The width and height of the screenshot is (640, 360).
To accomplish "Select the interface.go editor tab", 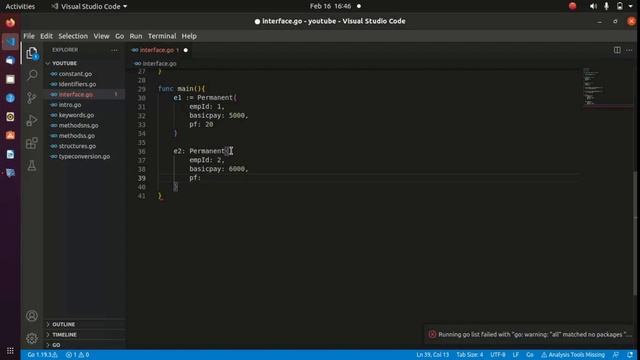I will [160, 50].
